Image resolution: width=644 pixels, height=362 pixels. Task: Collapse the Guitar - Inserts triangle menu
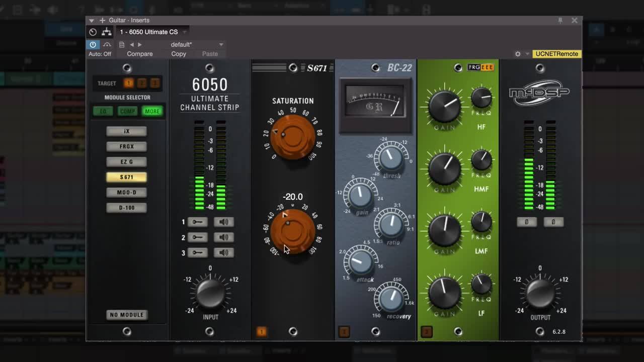pos(92,20)
